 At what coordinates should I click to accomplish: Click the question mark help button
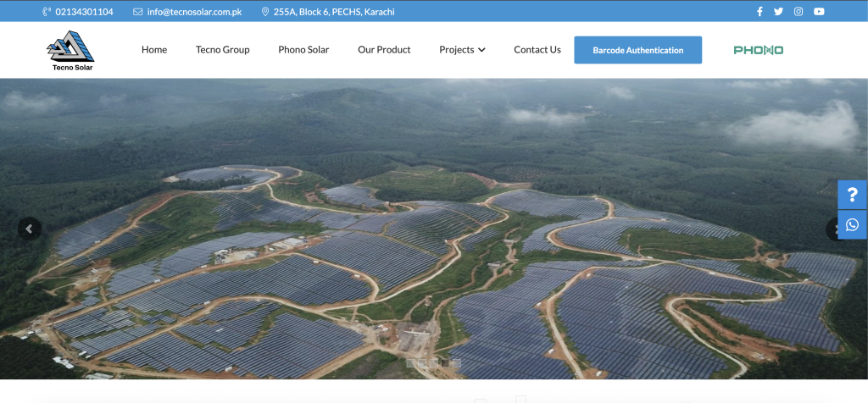[852, 195]
